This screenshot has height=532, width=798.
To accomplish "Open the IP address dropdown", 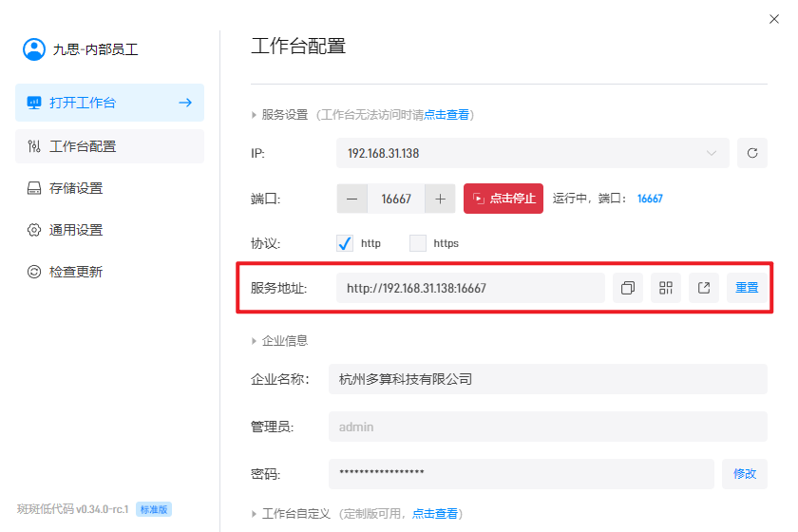I will click(x=533, y=153).
